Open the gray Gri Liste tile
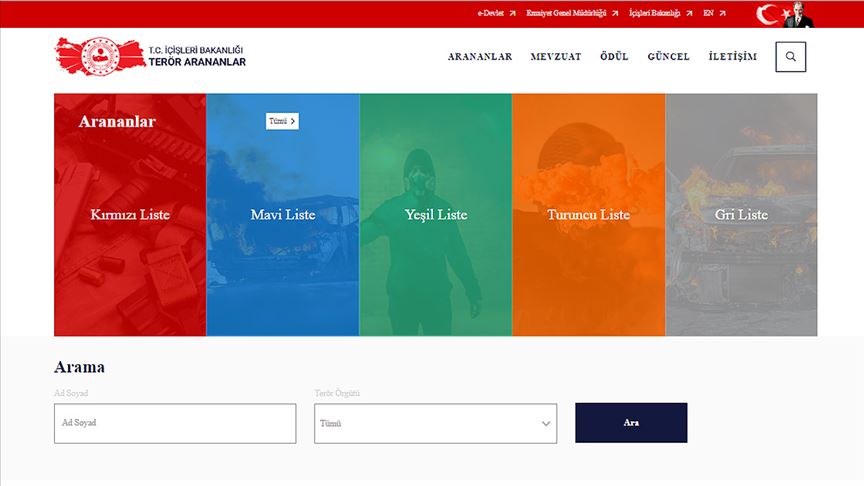864x486 pixels. click(x=741, y=215)
